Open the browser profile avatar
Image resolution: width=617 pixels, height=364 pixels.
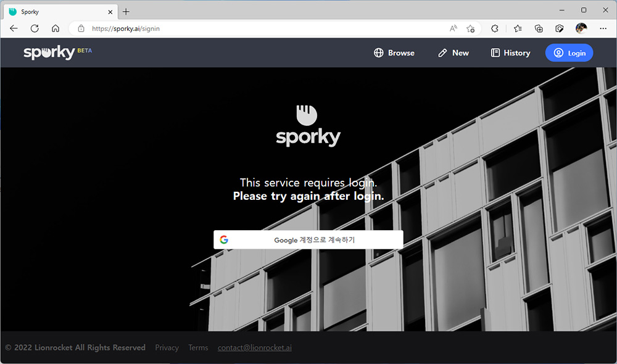[581, 28]
